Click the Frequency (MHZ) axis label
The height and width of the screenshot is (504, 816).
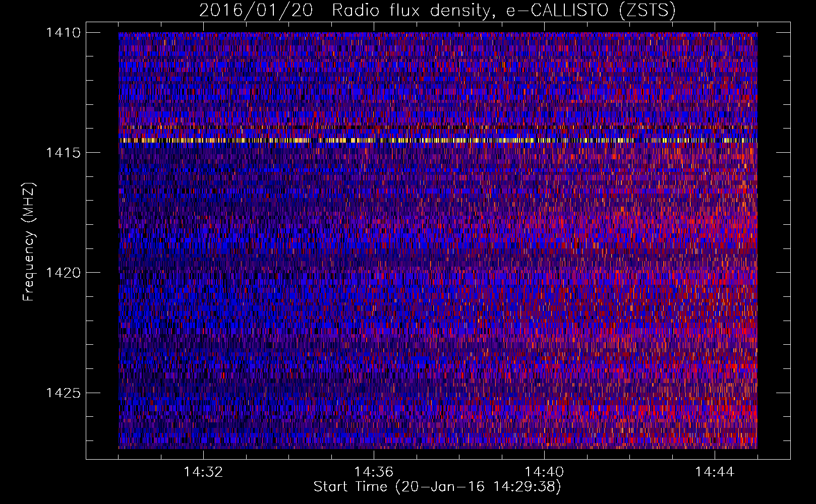click(x=29, y=241)
